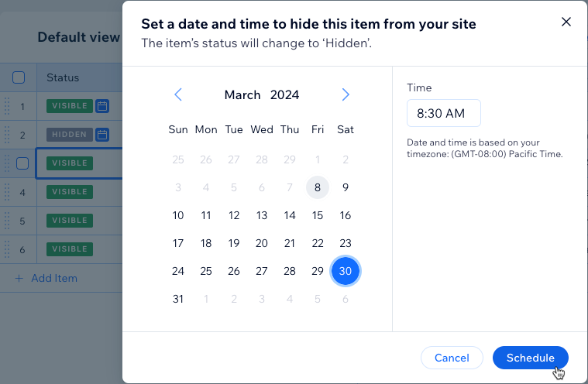
Task: Click the Cancel button
Action: [452, 358]
